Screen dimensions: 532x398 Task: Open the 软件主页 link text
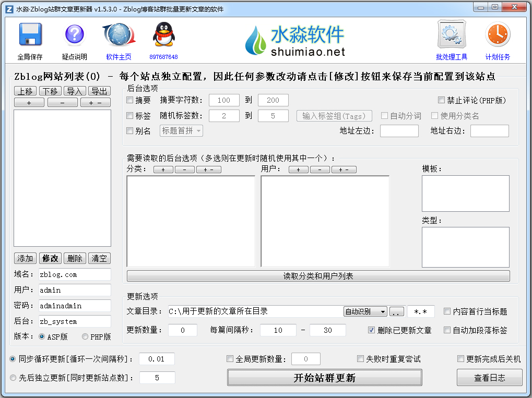tap(119, 57)
